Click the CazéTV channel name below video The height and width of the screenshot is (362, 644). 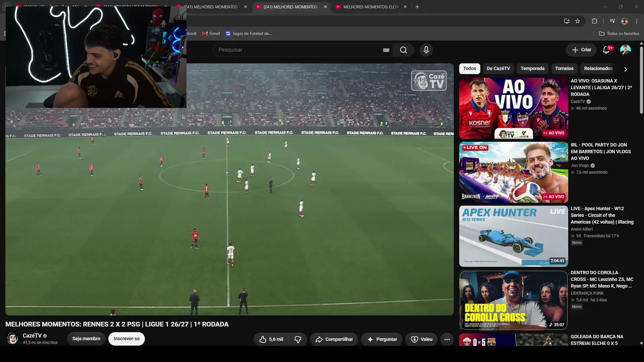tap(32, 336)
